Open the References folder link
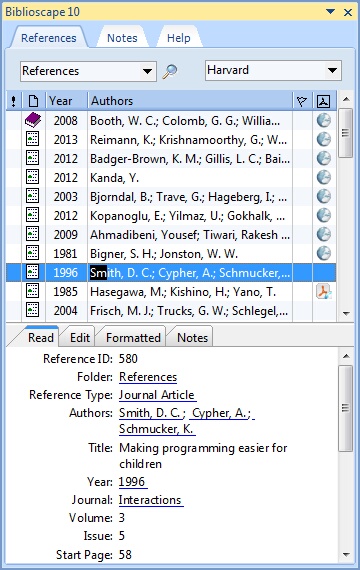 pyautogui.click(x=148, y=377)
